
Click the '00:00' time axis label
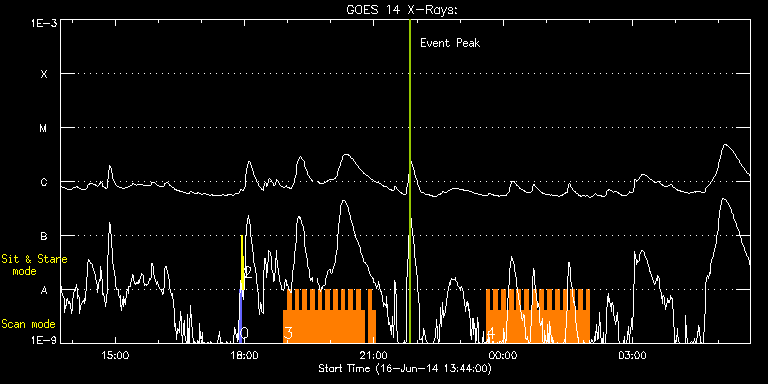pos(503,355)
